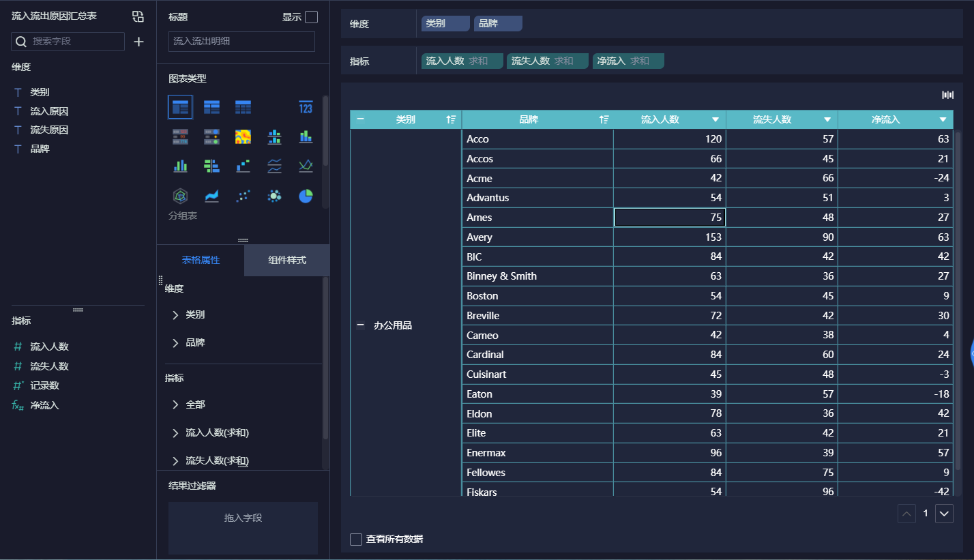Click the data table vertical scrollbar

[958, 300]
